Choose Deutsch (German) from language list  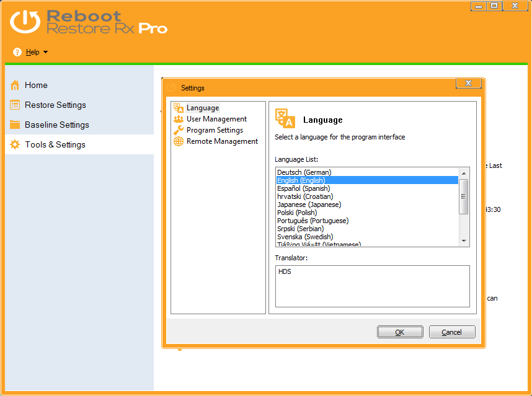click(x=367, y=172)
